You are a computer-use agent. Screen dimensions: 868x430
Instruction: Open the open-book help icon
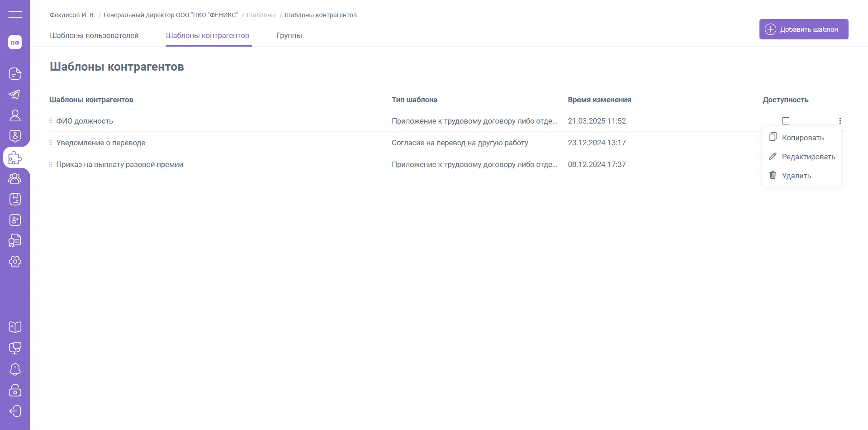(15, 327)
